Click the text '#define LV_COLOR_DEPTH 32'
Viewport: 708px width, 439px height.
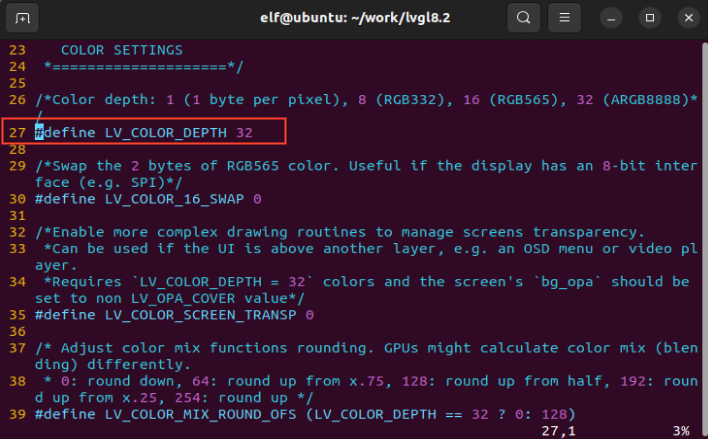(x=144, y=133)
